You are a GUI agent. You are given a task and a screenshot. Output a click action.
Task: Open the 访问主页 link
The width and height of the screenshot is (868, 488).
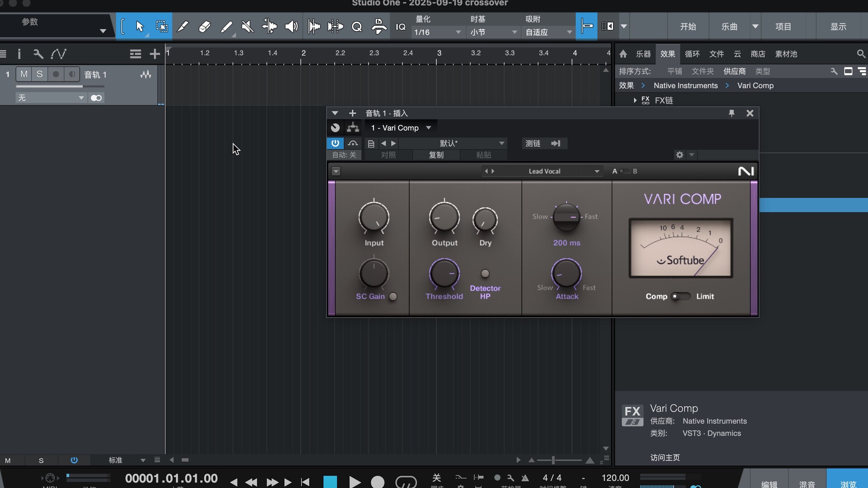[x=665, y=458]
